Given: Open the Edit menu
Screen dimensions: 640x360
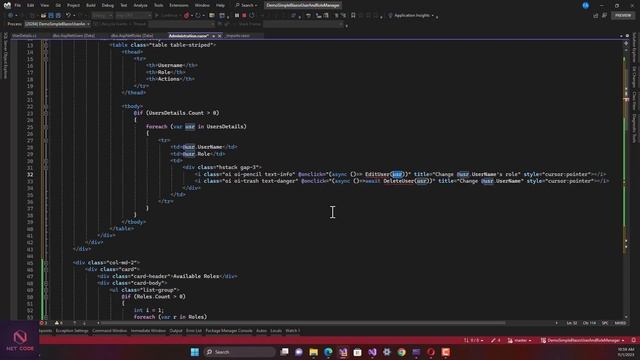Looking at the screenshot, I should coord(31,5).
